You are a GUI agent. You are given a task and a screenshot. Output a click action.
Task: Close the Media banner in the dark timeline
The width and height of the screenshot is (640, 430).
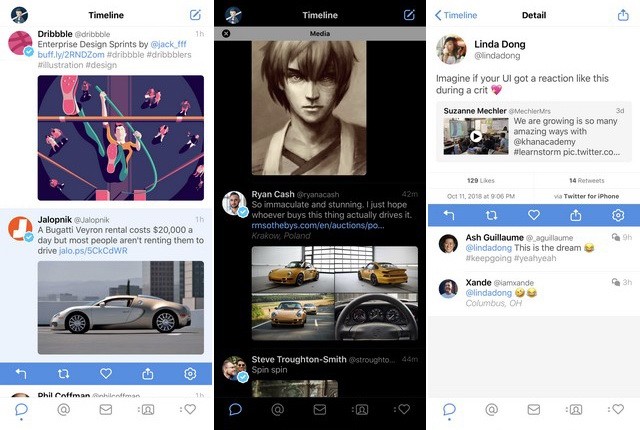click(226, 33)
